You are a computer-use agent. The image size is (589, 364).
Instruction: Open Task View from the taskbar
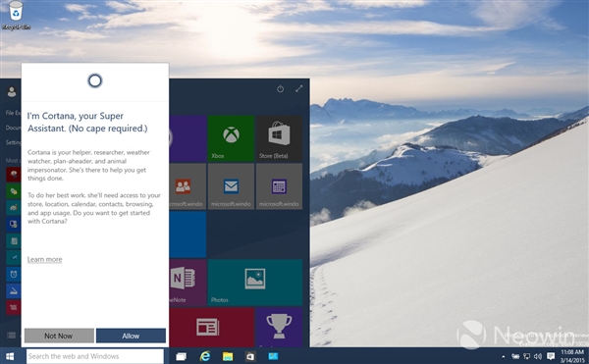(182, 356)
